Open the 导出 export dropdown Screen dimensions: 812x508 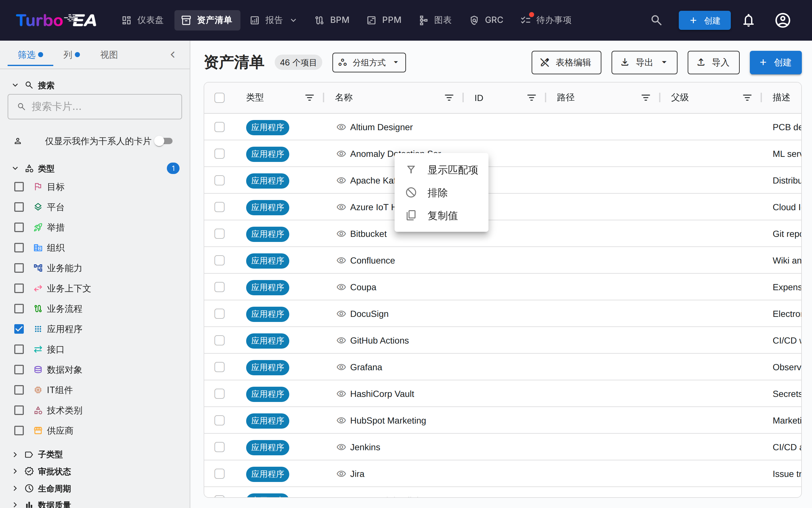644,63
